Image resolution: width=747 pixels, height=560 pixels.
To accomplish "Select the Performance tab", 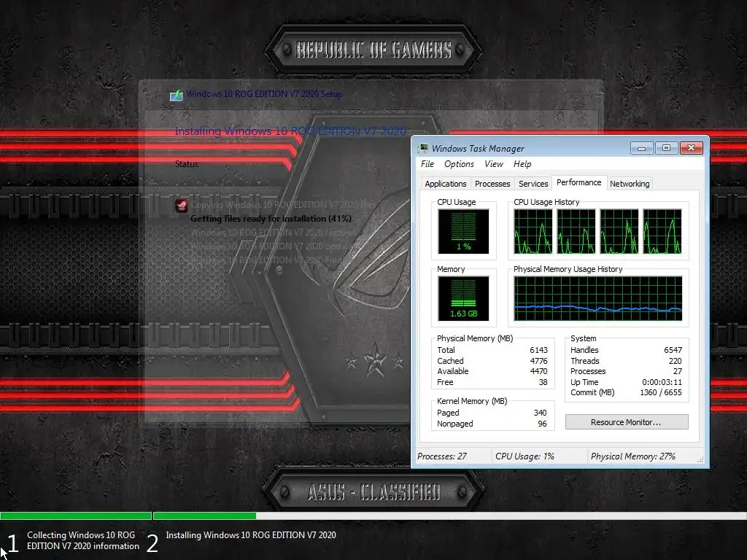I will (x=578, y=182).
